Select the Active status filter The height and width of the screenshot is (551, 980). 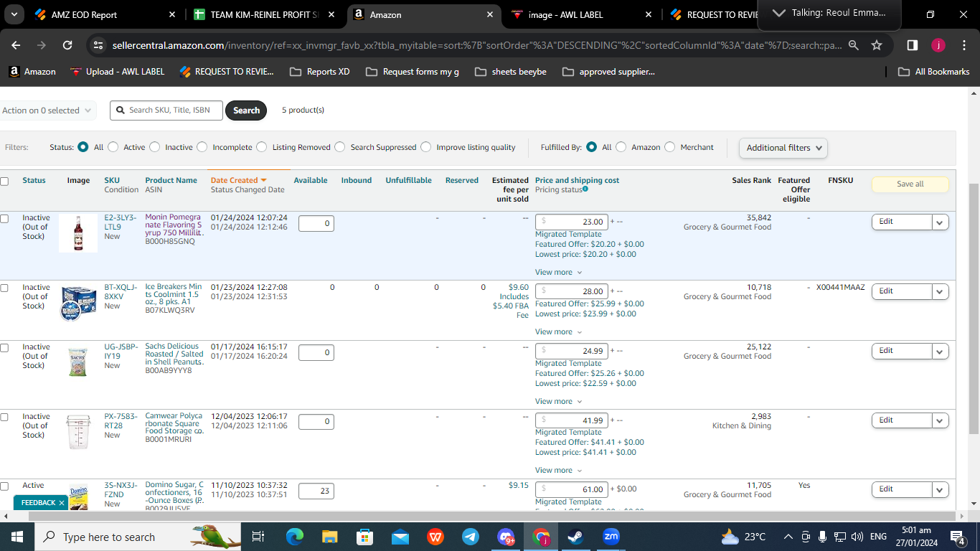(113, 147)
